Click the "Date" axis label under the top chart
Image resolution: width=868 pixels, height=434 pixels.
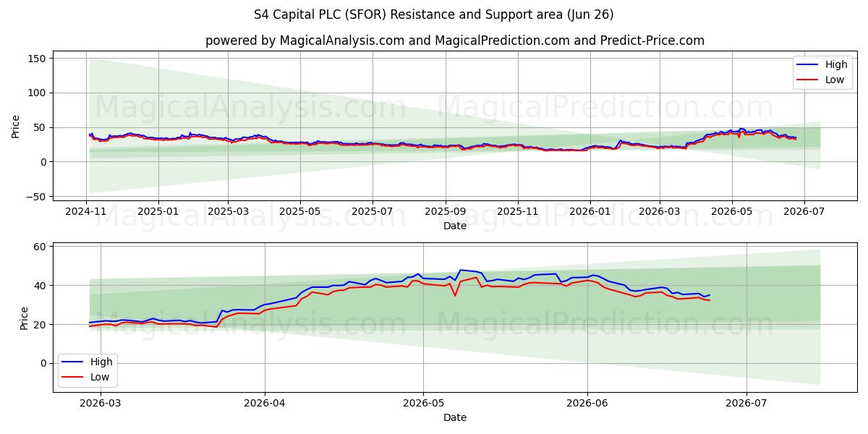[455, 226]
